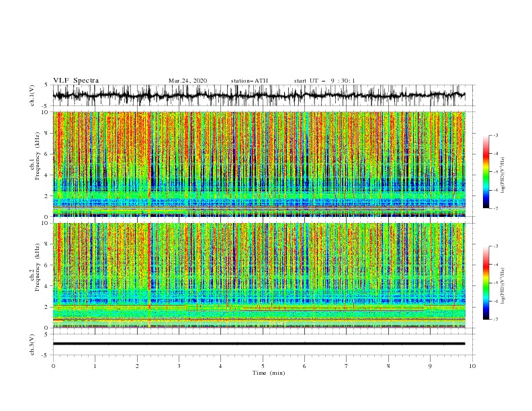The width and height of the screenshot is (532, 411).
Task: Click the ch.1 spectrogram panel
Action: [259, 164]
